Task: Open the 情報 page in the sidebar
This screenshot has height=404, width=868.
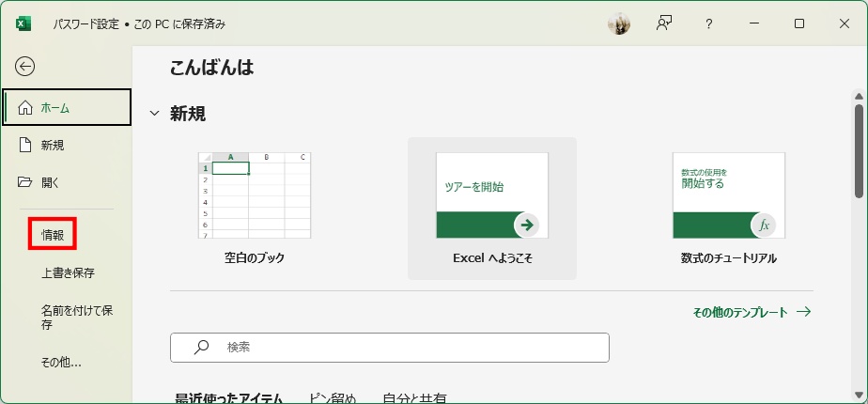Action: (x=53, y=235)
